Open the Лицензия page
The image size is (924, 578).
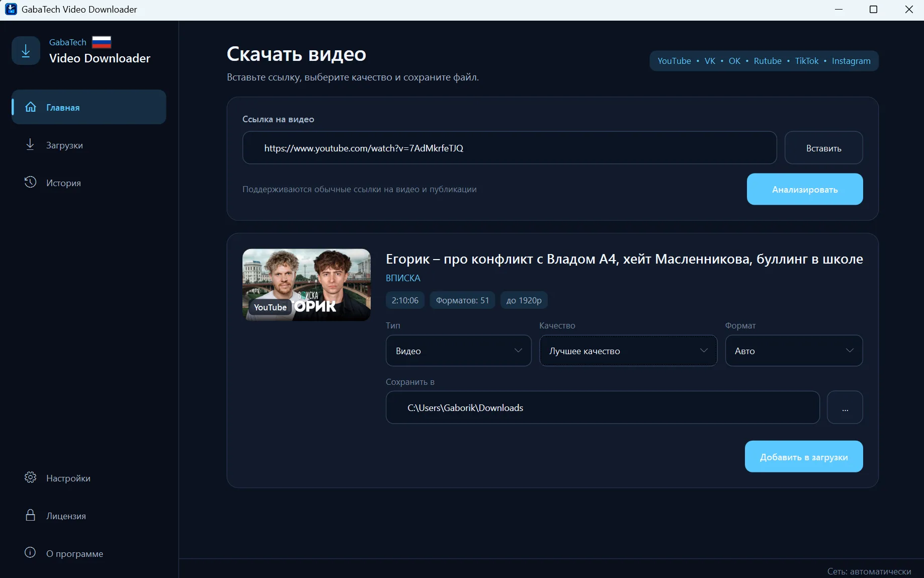[x=89, y=516]
